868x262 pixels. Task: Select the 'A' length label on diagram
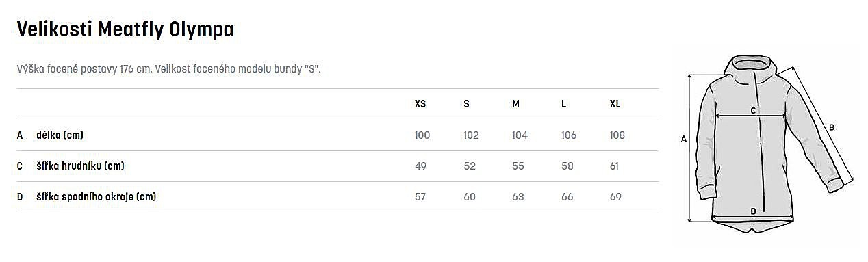(683, 139)
